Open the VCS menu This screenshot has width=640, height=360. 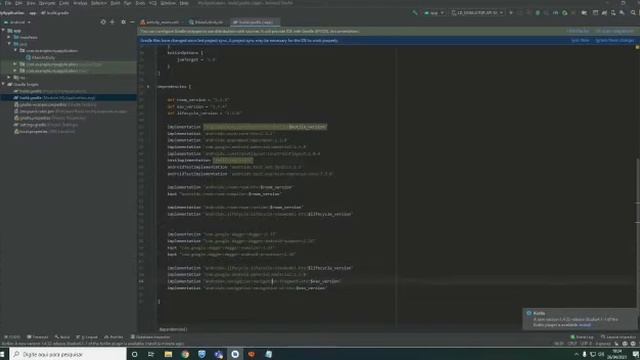(153, 3)
